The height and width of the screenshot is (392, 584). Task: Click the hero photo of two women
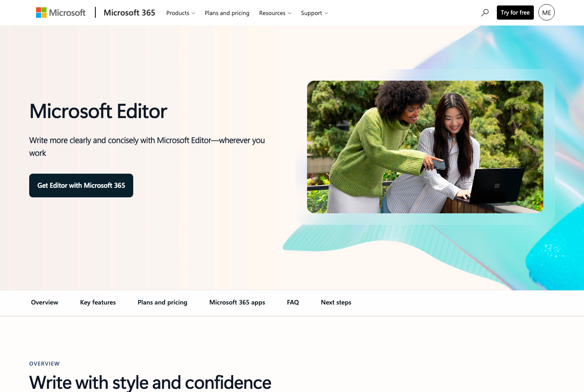425,147
